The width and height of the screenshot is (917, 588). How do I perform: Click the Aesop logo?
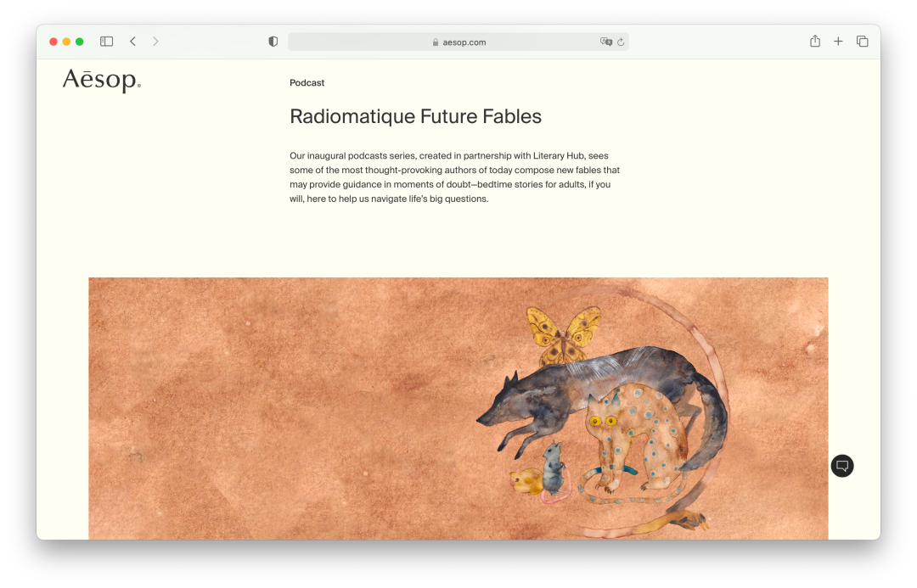coord(102,80)
